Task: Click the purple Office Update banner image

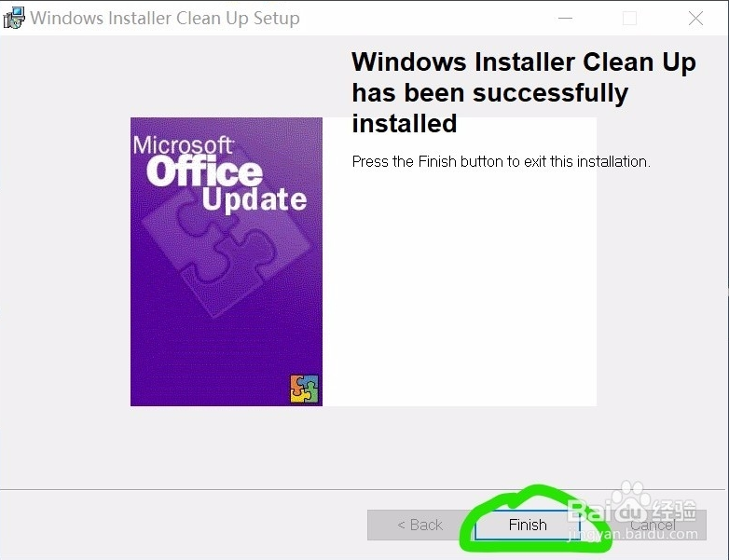Action: coord(227,262)
